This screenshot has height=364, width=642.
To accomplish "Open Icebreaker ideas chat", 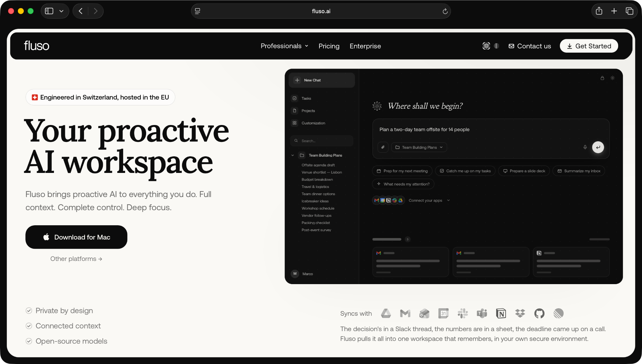I will click(x=315, y=201).
